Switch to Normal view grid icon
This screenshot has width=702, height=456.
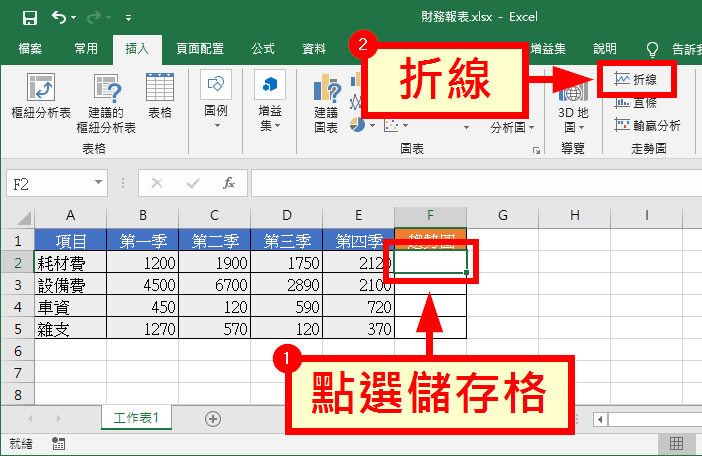676,443
